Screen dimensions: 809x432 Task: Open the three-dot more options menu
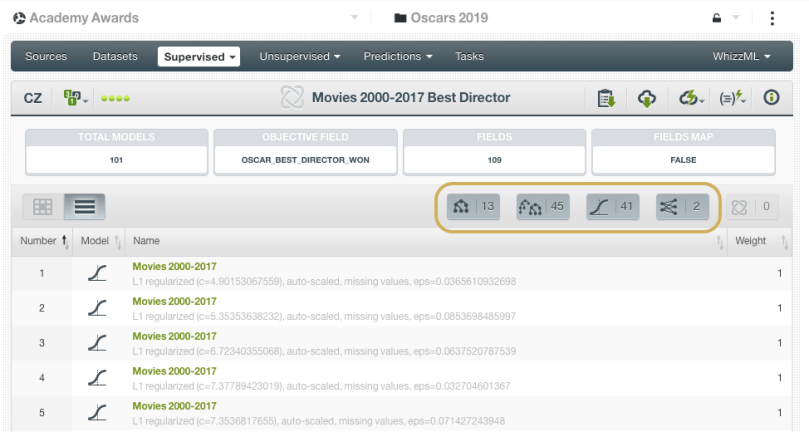point(772,18)
